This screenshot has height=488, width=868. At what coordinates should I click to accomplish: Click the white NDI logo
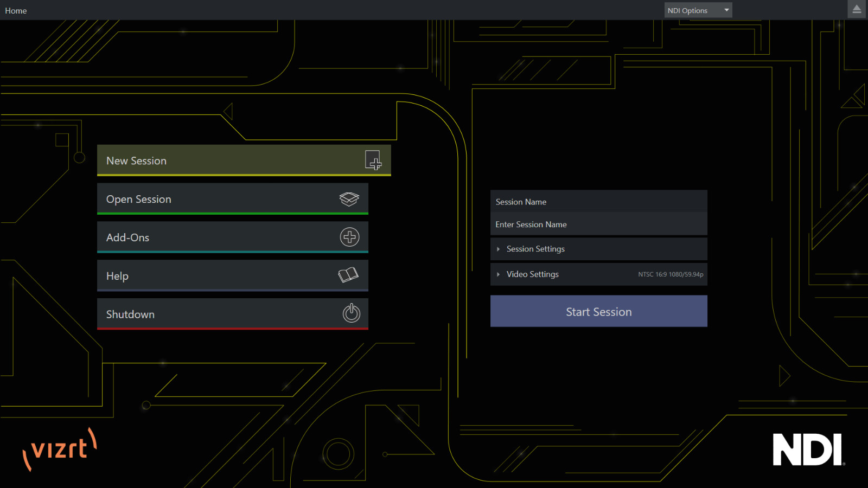coord(808,450)
